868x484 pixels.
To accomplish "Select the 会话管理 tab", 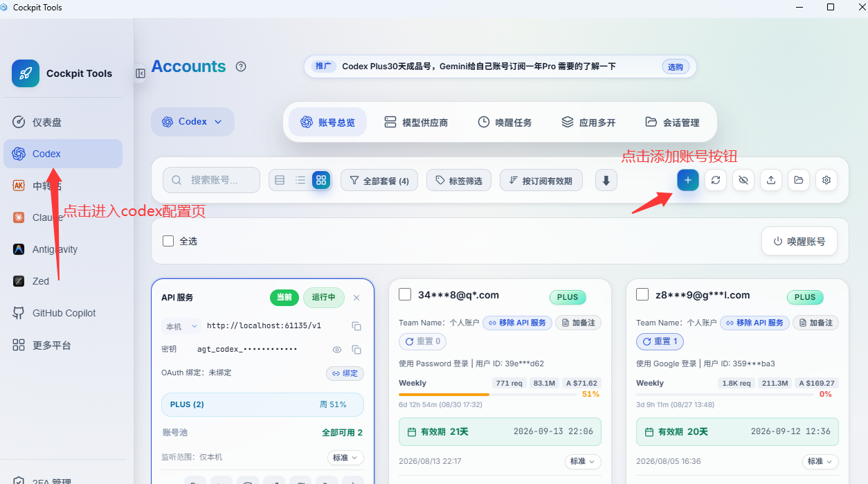I will pyautogui.click(x=672, y=123).
